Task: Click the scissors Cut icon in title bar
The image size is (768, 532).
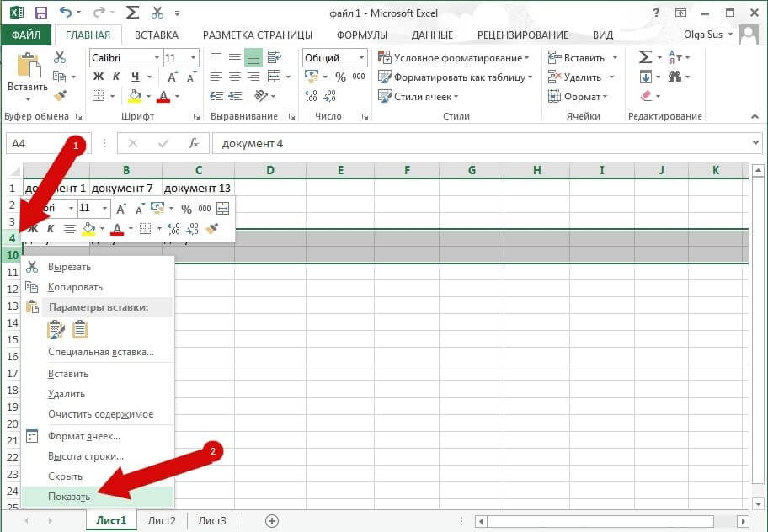Action: tap(157, 13)
